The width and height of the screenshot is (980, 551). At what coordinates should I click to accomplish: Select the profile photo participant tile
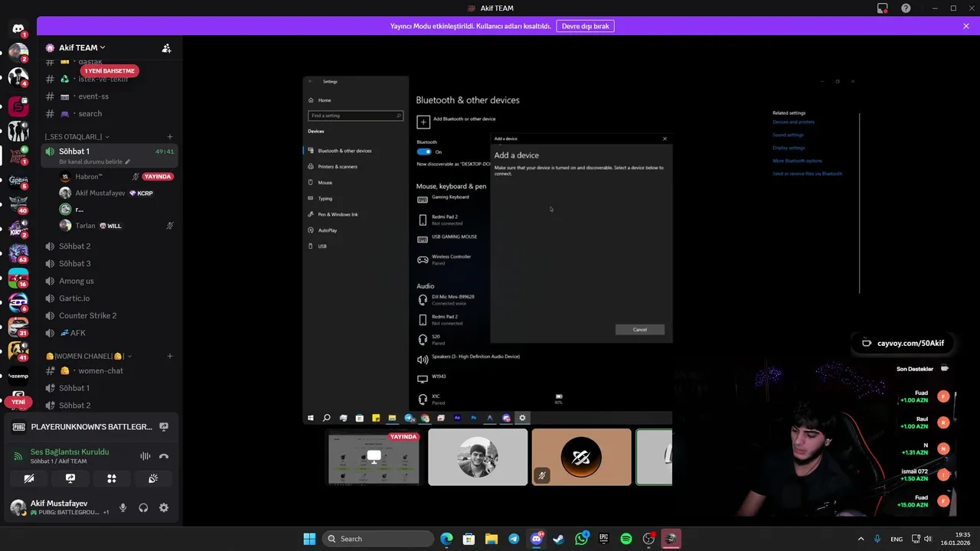478,457
